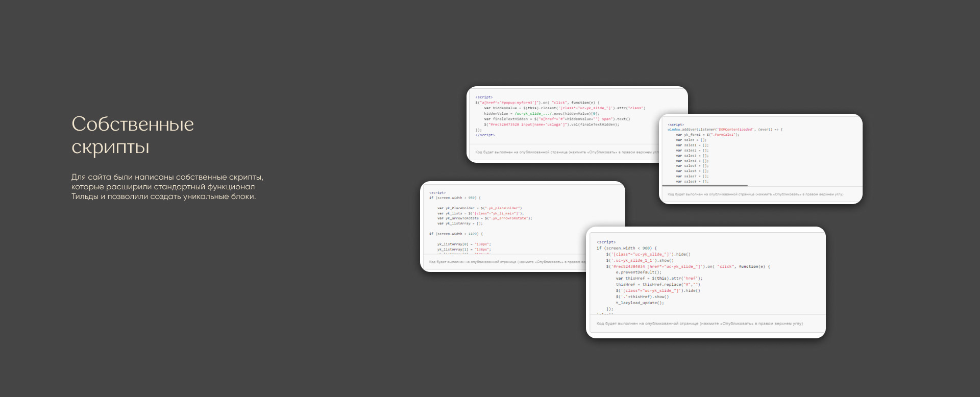Click the line "e.preventDefault();"
980x397 pixels.
point(638,272)
